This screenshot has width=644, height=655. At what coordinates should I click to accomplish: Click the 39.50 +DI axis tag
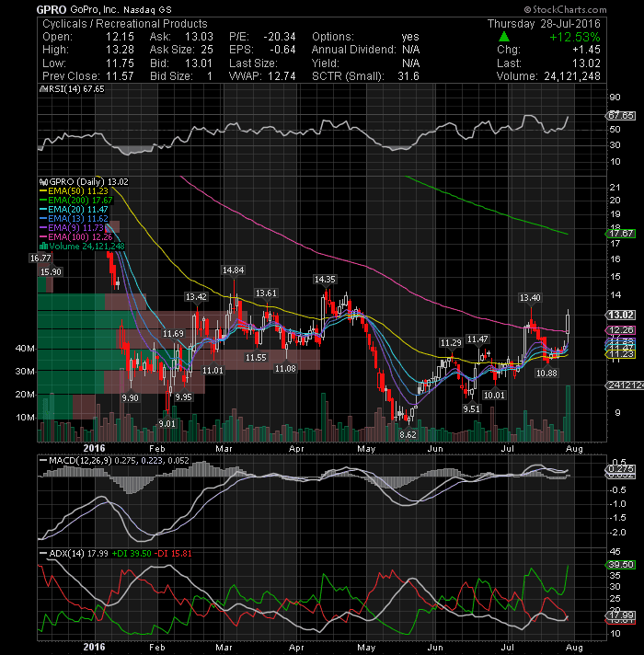[x=621, y=565]
